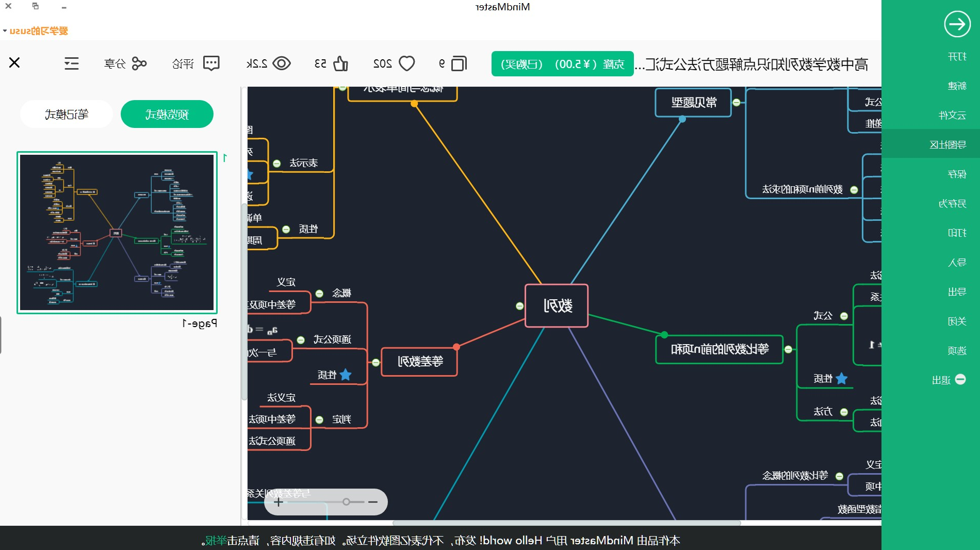Click the 分享 share label

[115, 63]
